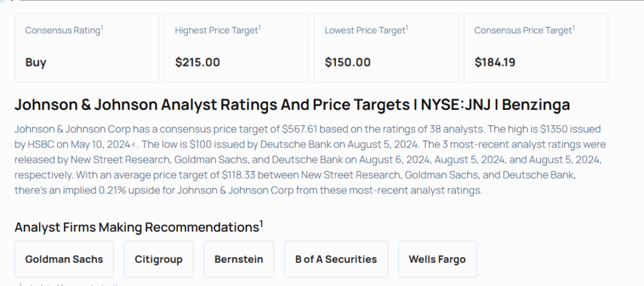The height and width of the screenshot is (286, 644).
Task: Select the Citigroup analyst firm button
Action: (x=158, y=259)
